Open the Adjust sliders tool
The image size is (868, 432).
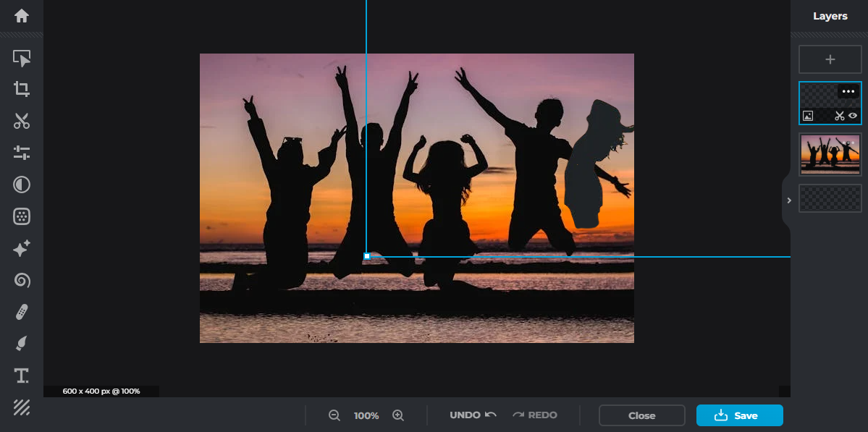tap(22, 153)
